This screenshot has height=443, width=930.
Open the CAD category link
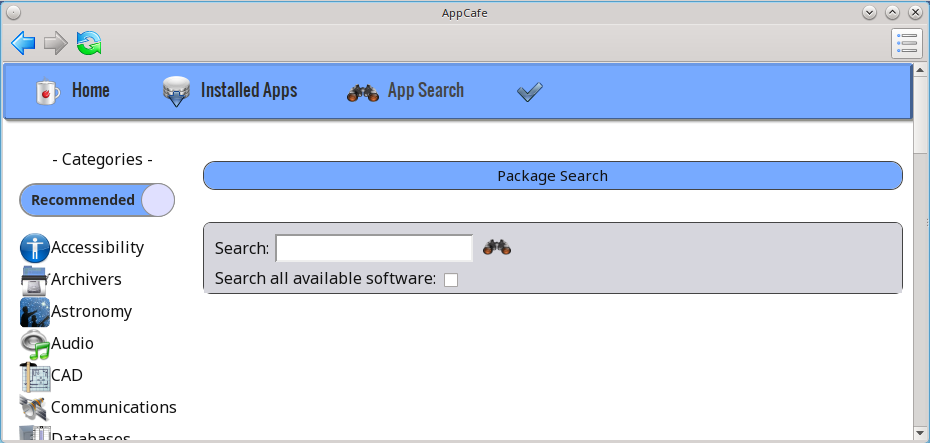(67, 375)
